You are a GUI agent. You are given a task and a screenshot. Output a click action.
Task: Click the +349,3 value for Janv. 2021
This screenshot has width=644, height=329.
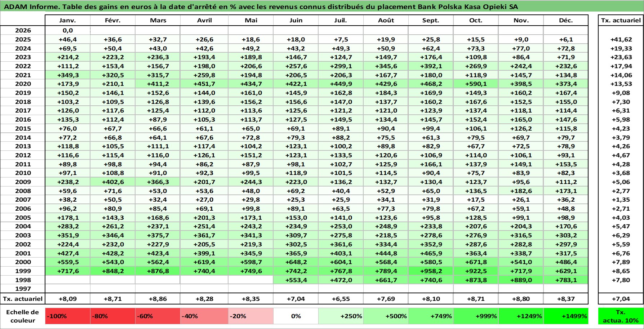click(x=68, y=75)
